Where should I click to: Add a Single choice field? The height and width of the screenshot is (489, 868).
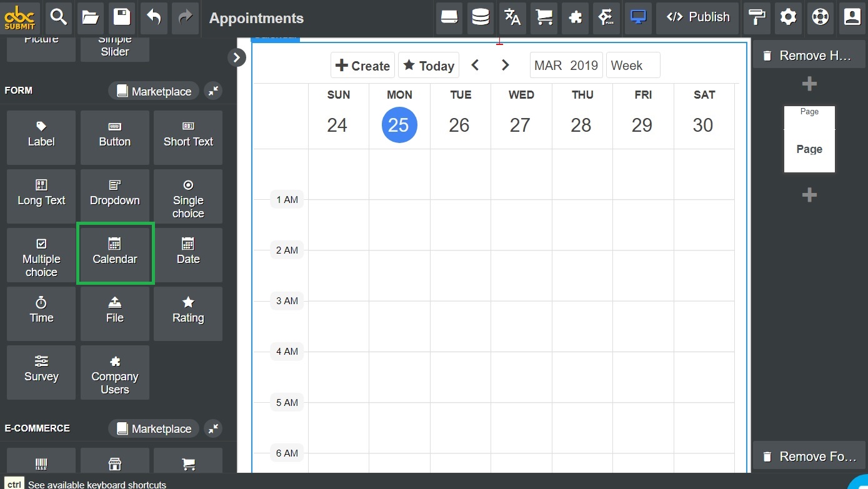(187, 195)
